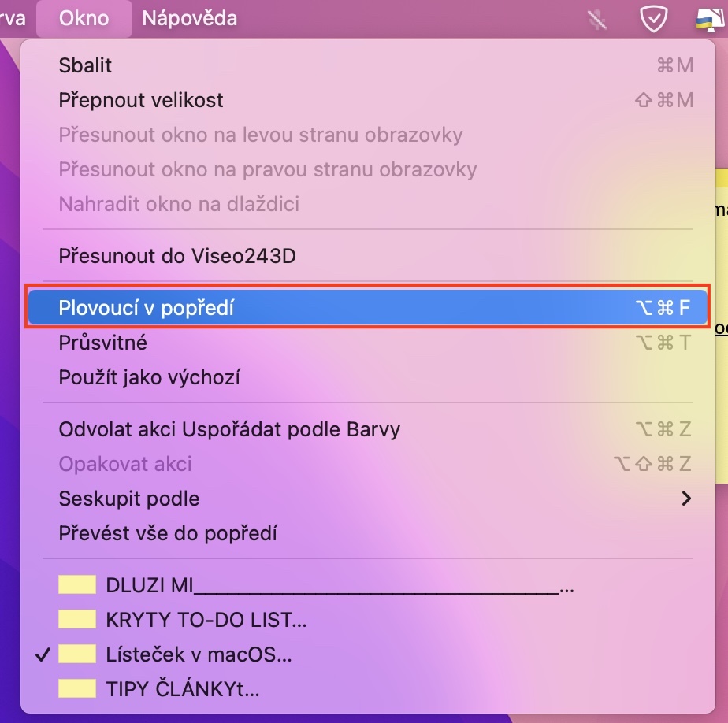Choose Přepnout velikost menu item
Image resolution: width=728 pixels, height=723 pixels.
tap(141, 100)
